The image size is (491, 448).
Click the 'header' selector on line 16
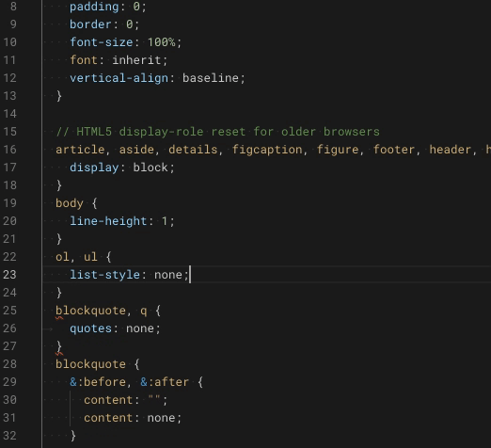[451, 150]
